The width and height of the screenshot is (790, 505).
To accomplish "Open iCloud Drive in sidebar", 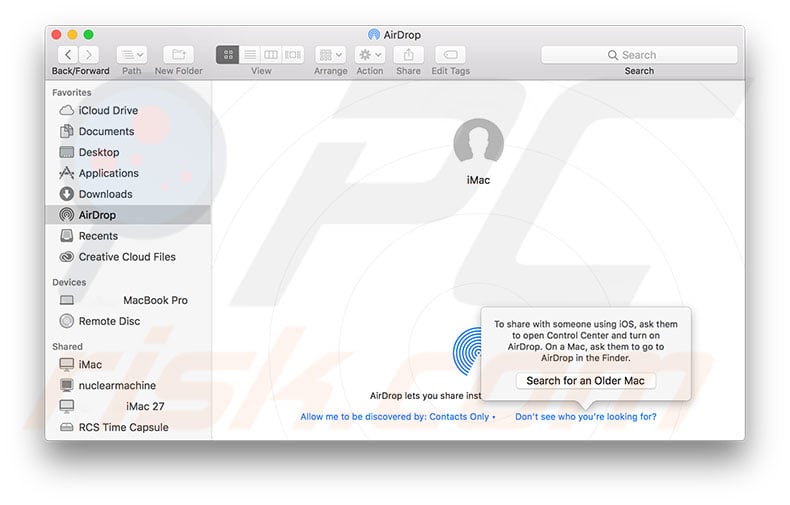I will coord(128,110).
